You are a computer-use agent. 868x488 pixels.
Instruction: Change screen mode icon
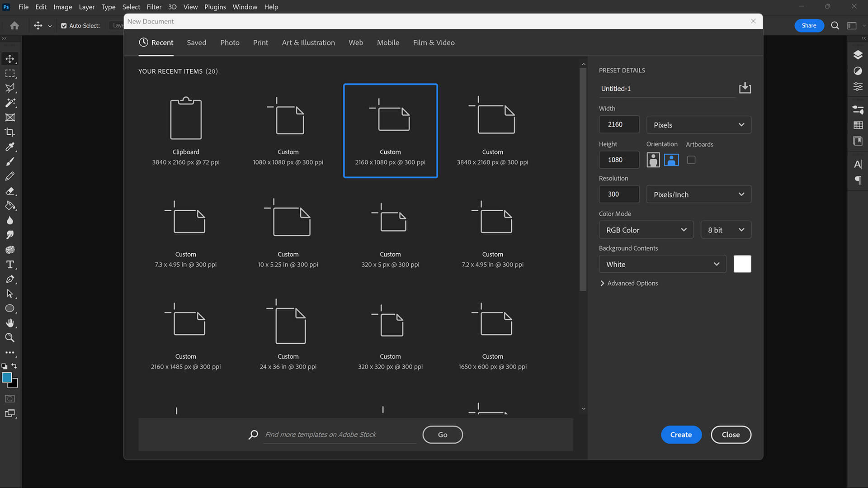point(10,413)
